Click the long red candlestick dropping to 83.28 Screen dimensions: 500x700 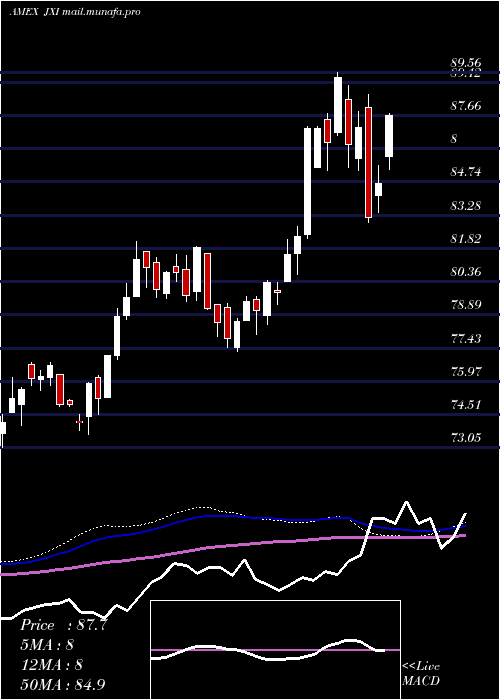tap(368, 162)
